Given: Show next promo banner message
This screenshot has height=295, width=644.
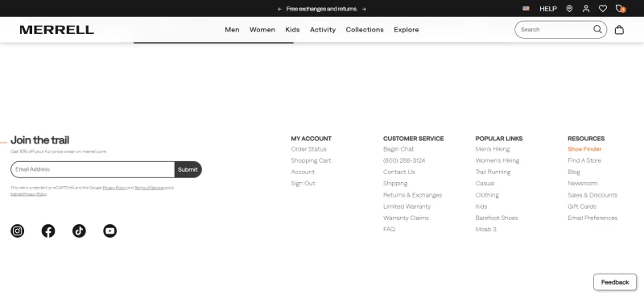Looking at the screenshot, I should [x=364, y=9].
